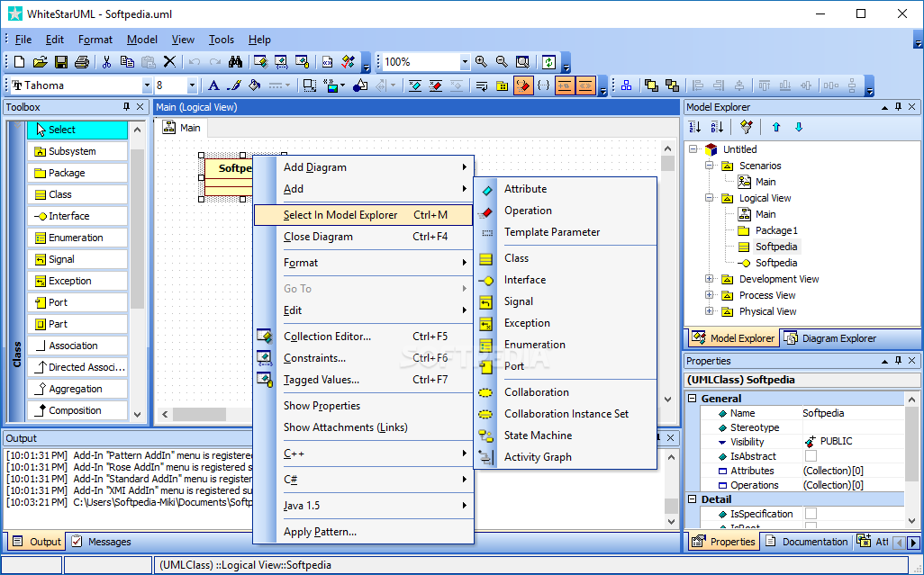Screen dimensions: 924x575
Task: Collapse the General properties section
Action: 693,399
